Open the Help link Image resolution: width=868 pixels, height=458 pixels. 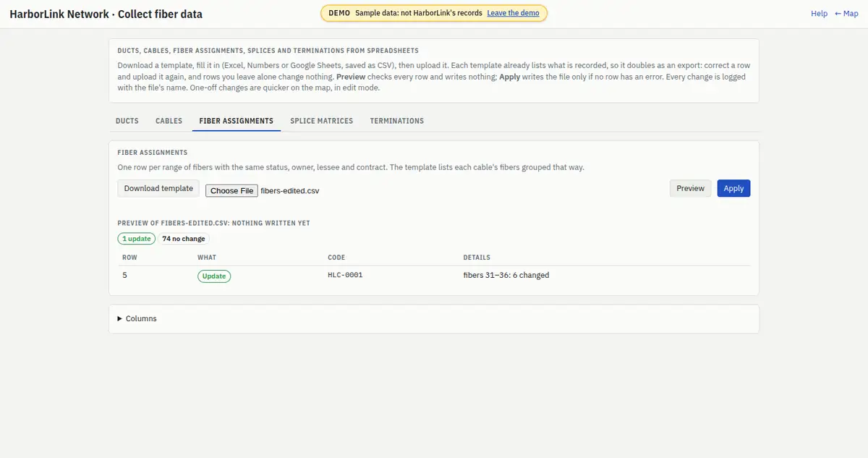pyautogui.click(x=819, y=14)
